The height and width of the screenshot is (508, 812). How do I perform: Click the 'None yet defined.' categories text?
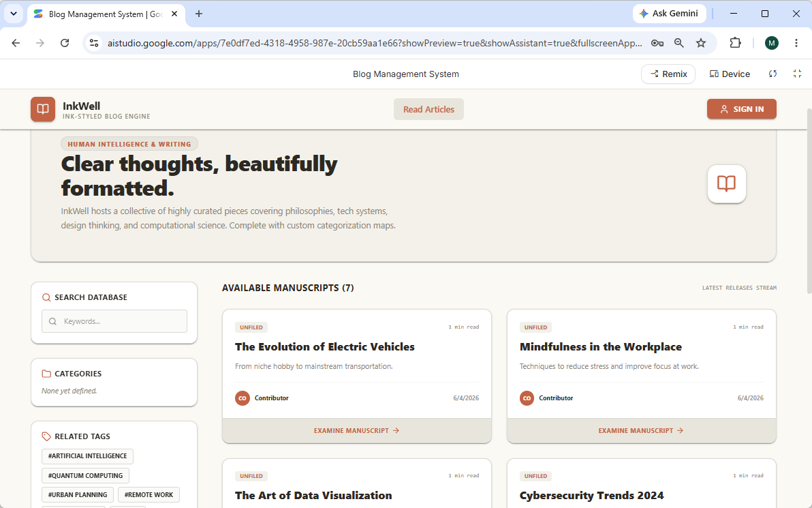click(69, 391)
